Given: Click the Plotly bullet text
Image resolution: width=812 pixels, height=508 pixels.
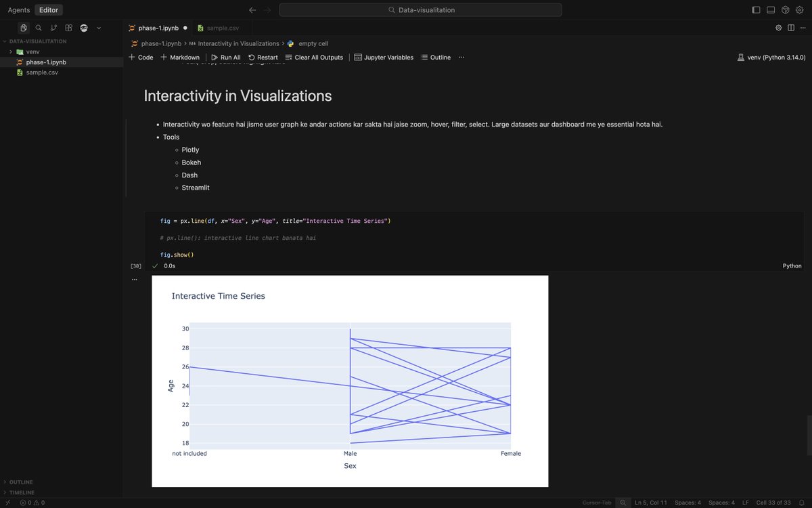Looking at the screenshot, I should pyautogui.click(x=190, y=150).
